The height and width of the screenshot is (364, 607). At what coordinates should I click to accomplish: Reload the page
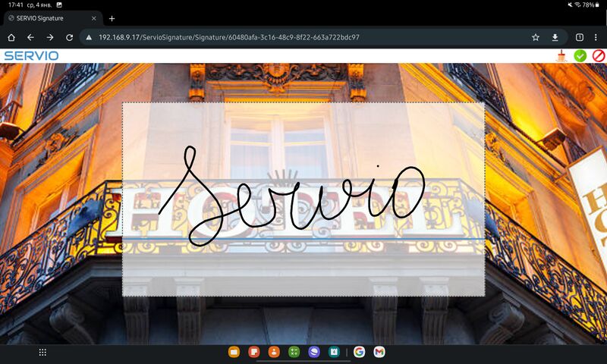tap(69, 37)
